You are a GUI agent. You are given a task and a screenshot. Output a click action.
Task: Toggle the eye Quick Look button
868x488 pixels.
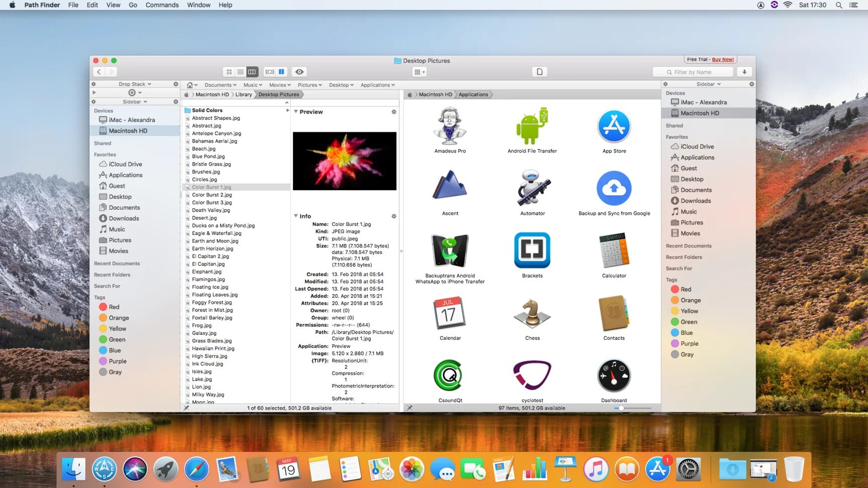pos(299,72)
